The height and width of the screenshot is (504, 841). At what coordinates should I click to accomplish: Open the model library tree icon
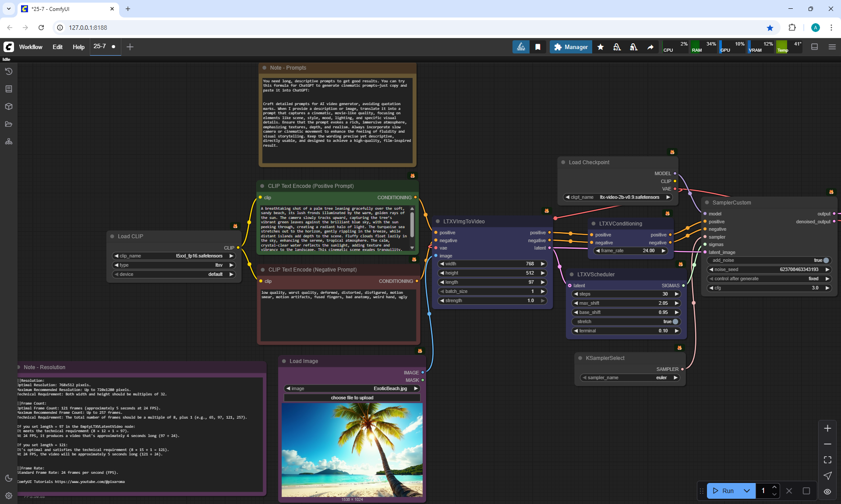pos(8,141)
